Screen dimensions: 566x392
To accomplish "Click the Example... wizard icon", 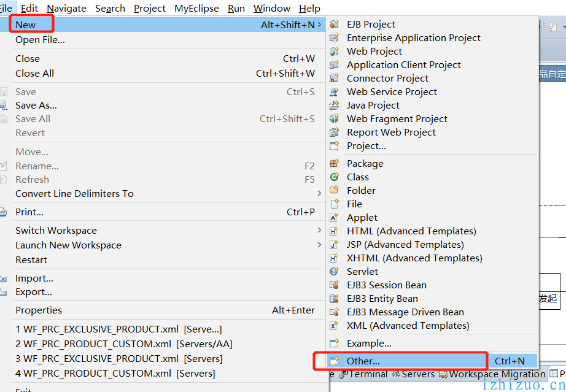I will [x=334, y=344].
